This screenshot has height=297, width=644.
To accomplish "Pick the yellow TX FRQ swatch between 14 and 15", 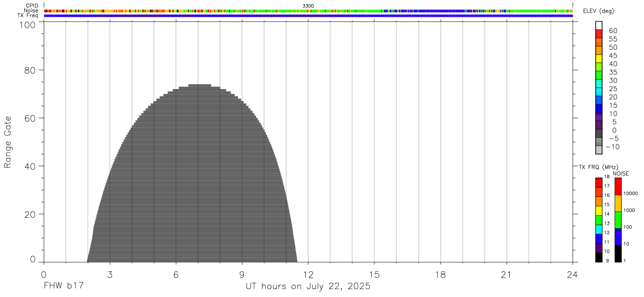I will (599, 211).
